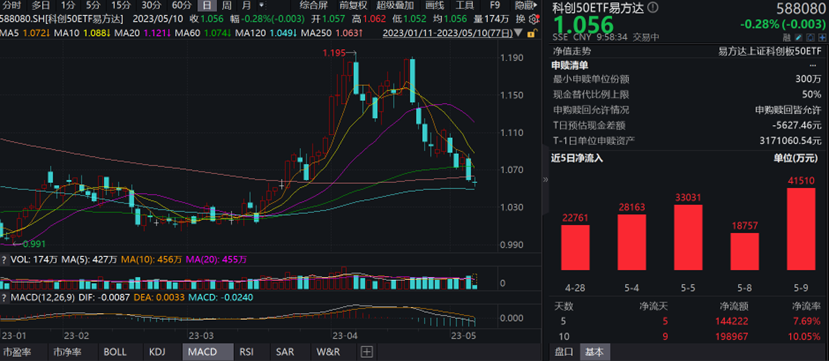This screenshot has width=829, height=361.
Task: Switch to KDJ indicator tab
Action: point(158,352)
